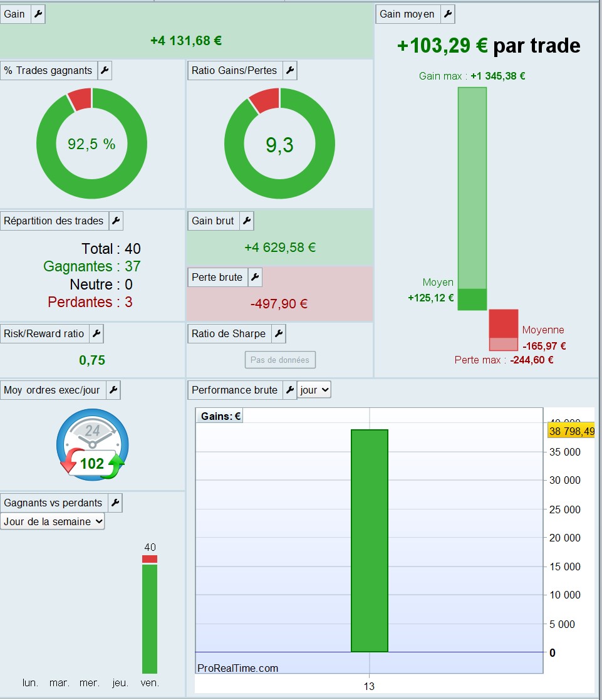Screen dimensions: 602x700
Task: Click the Risk/Reward ratio label
Action: (44, 334)
